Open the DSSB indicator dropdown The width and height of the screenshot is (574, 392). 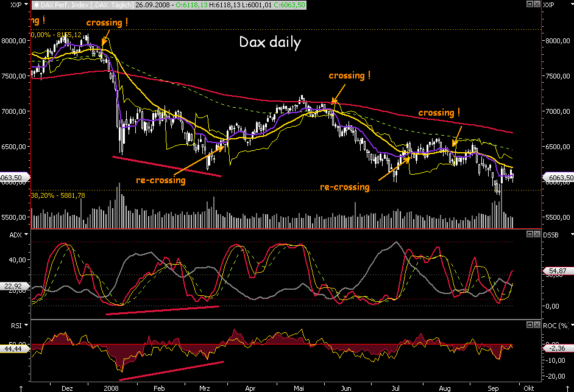tap(572, 234)
